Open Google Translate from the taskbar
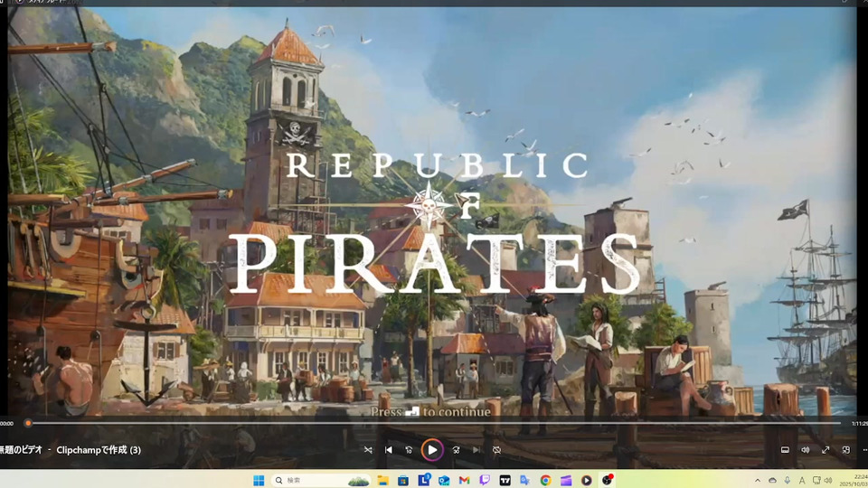This screenshot has height=488, width=868. [525, 480]
